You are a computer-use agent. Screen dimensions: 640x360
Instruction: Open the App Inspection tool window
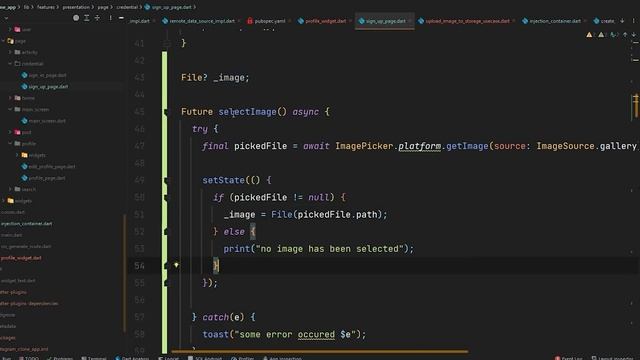[x=282, y=358]
